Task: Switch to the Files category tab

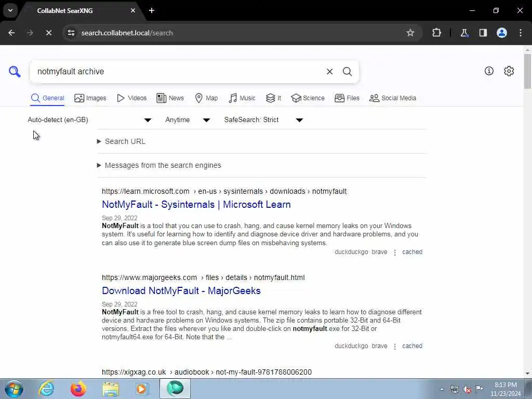Action: (x=347, y=98)
